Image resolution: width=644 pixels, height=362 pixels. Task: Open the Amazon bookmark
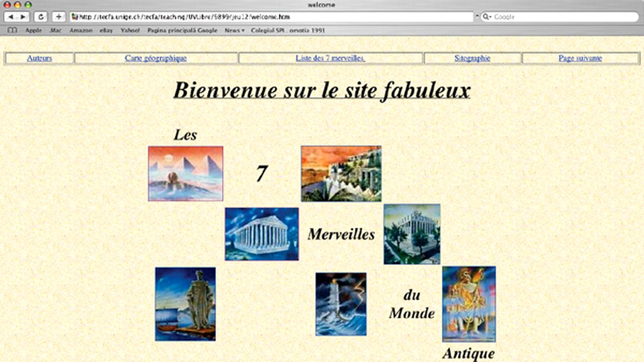tap(80, 31)
